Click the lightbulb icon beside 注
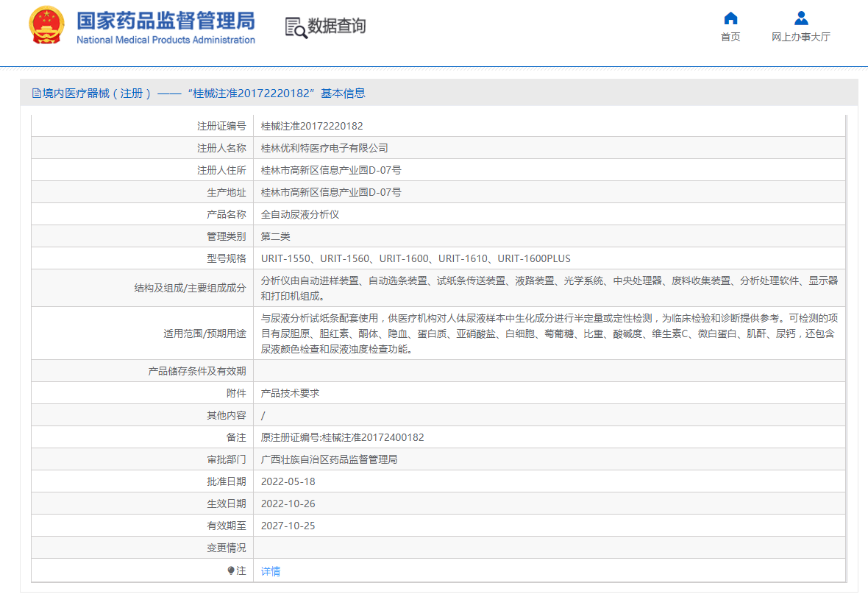Viewport: 868px width, 597px height. [x=231, y=570]
